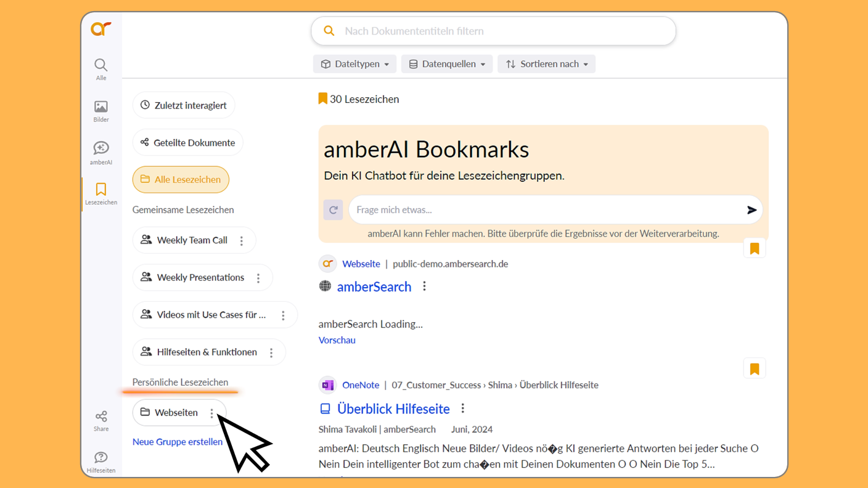Expand the Dateitypen dropdown
Viewport: 868px width, 488px height.
click(x=354, y=64)
